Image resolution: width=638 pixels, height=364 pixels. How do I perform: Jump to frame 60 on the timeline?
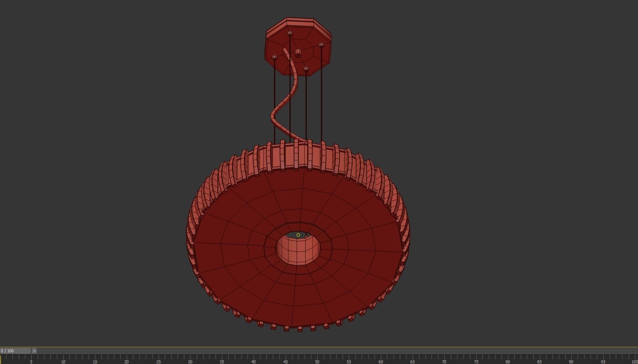pos(381,362)
